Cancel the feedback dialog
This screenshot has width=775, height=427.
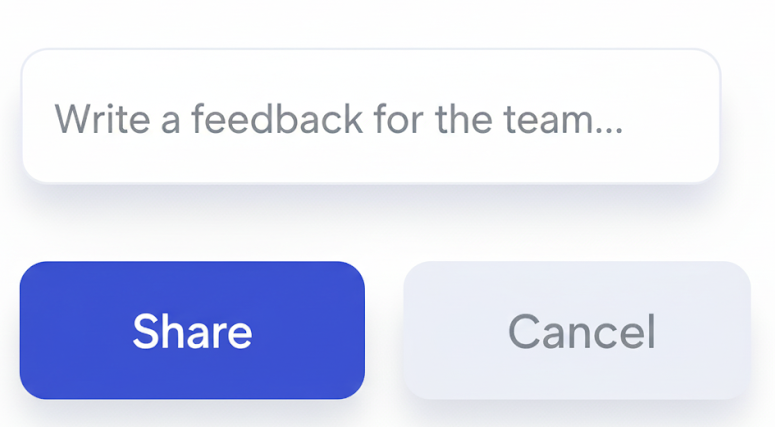577,331
